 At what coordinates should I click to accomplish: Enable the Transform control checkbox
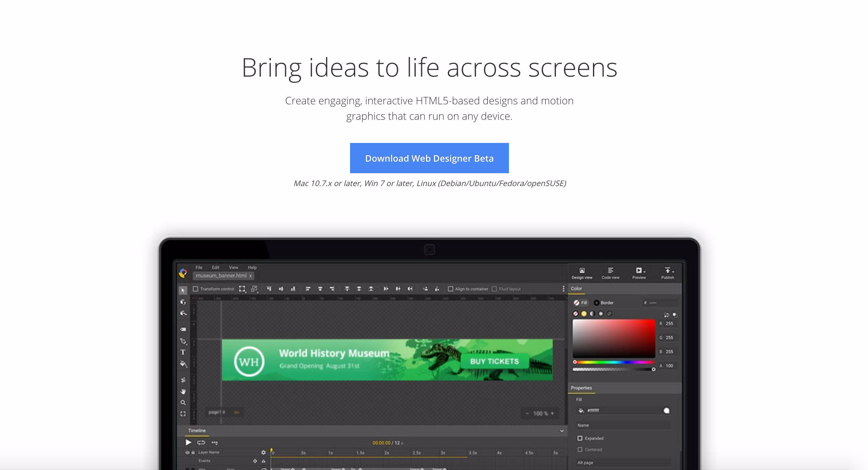[x=195, y=289]
